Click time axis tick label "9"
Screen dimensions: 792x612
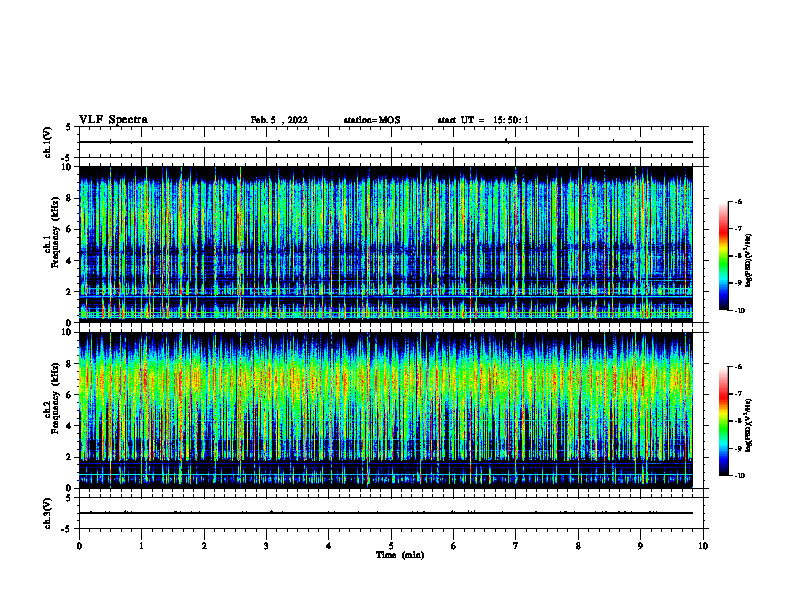click(640, 546)
